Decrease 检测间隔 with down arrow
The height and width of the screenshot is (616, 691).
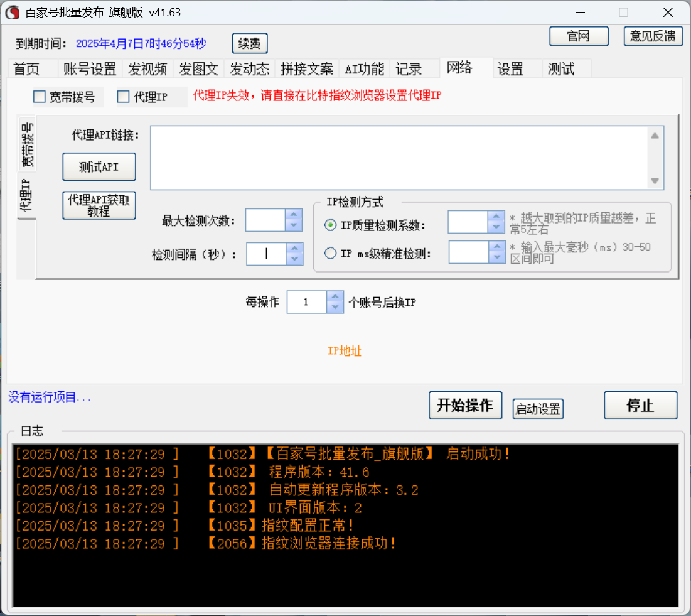coord(295,259)
